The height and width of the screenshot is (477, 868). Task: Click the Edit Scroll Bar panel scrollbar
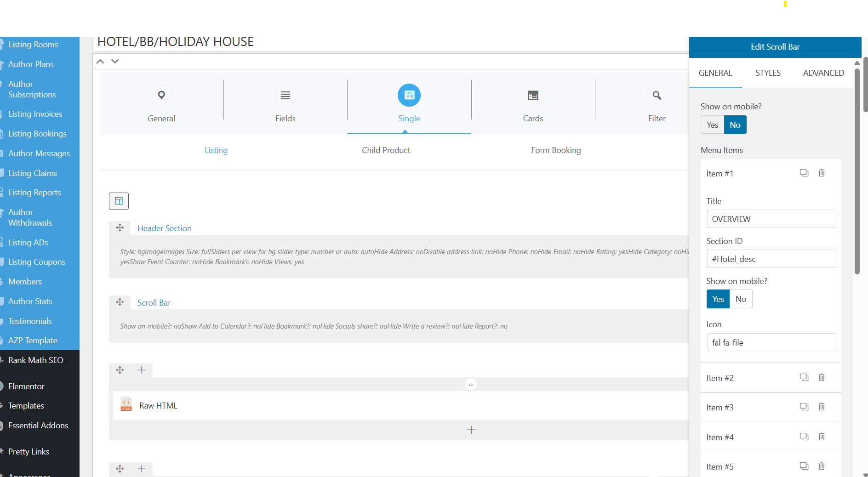tap(857, 171)
